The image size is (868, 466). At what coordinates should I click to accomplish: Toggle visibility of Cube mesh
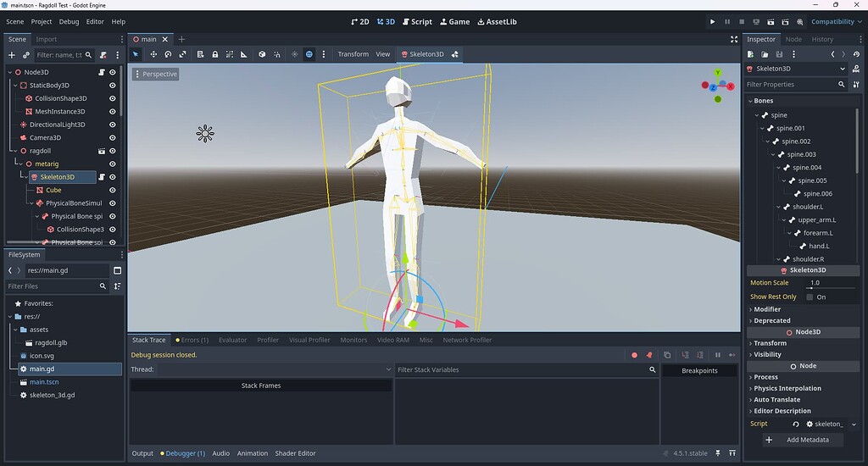pos(113,190)
